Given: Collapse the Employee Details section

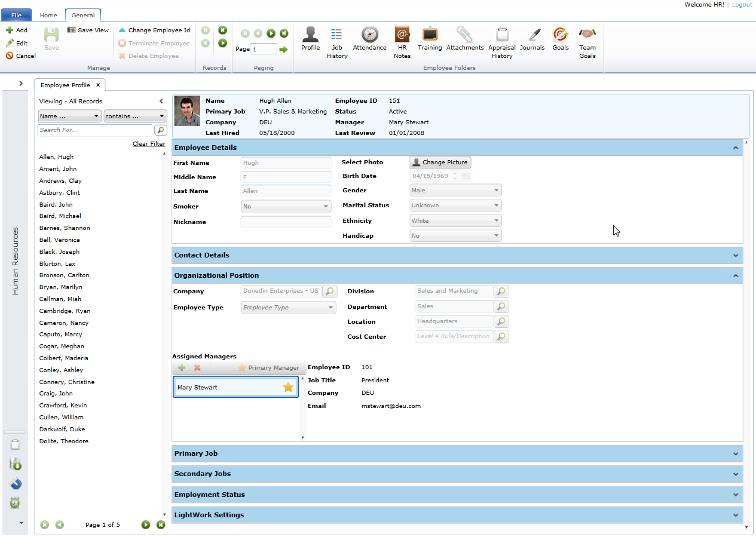Looking at the screenshot, I should (736, 148).
